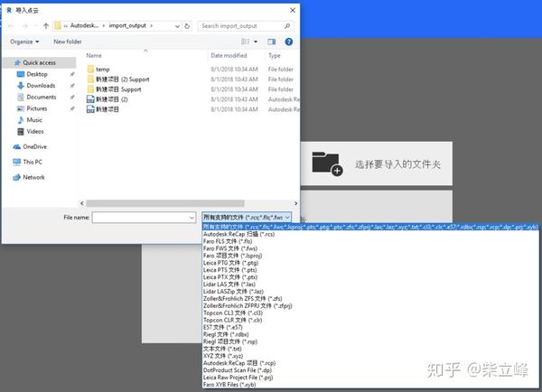Open Desktop in Quick access
This screenshot has width=542, height=392.
tap(37, 74)
